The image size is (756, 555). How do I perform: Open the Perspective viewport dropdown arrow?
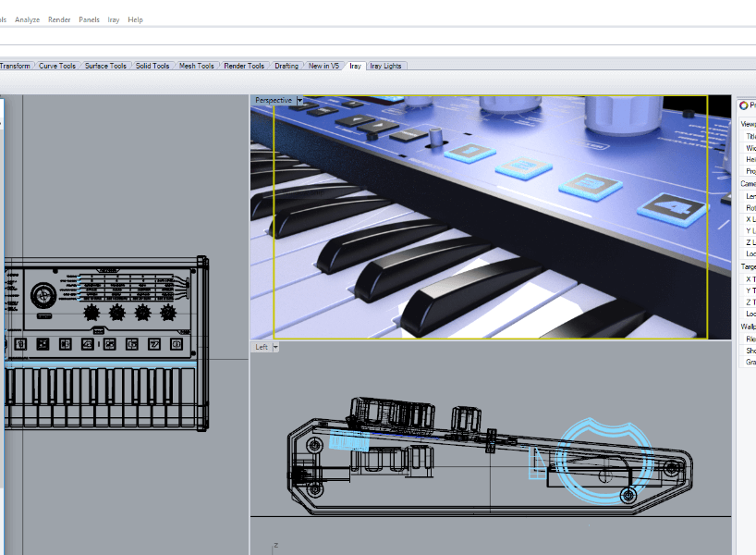[x=299, y=101]
